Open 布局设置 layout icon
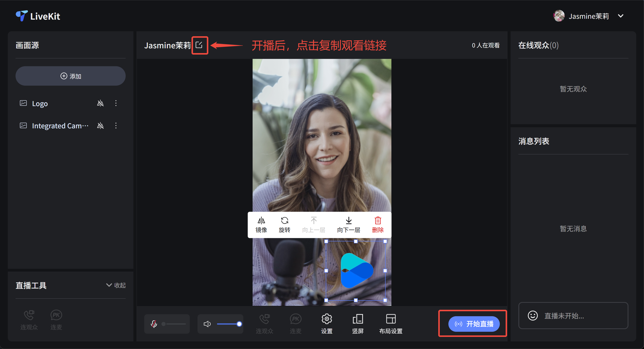 391,319
